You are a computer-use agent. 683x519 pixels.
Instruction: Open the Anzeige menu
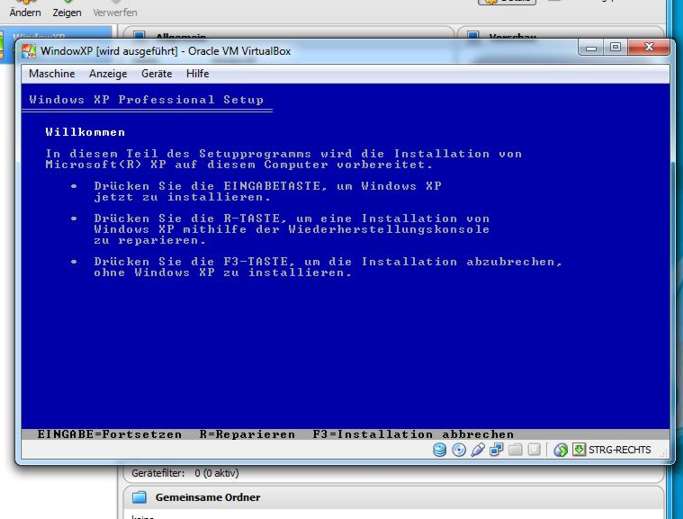(108, 74)
